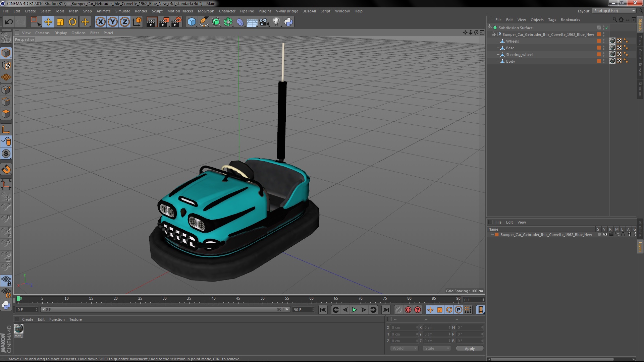Click the Python script icon in toolbar

point(288,22)
